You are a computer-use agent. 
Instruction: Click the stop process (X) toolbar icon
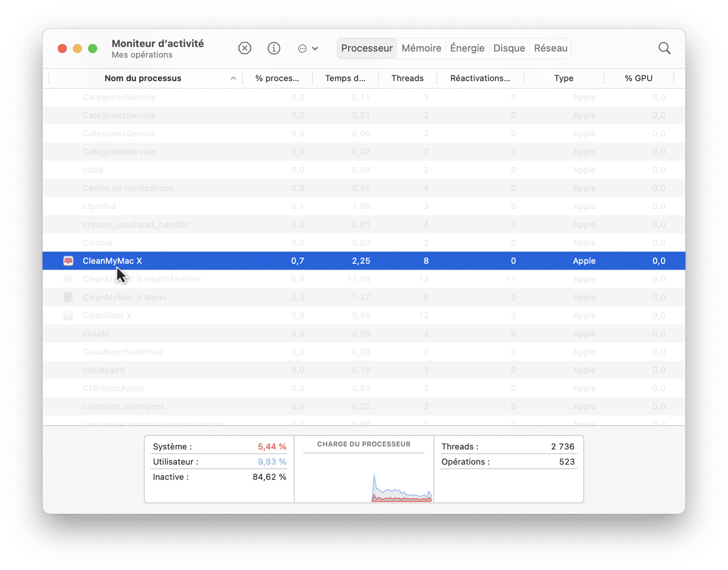244,48
